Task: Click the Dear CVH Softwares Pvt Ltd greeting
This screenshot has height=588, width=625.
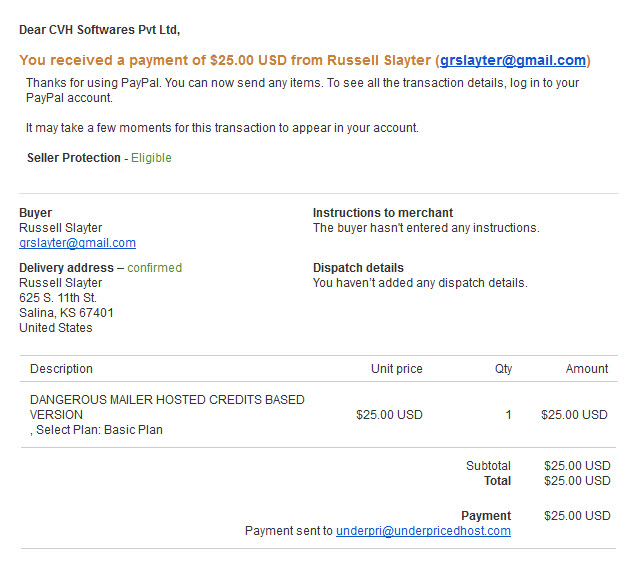Action: 100,30
